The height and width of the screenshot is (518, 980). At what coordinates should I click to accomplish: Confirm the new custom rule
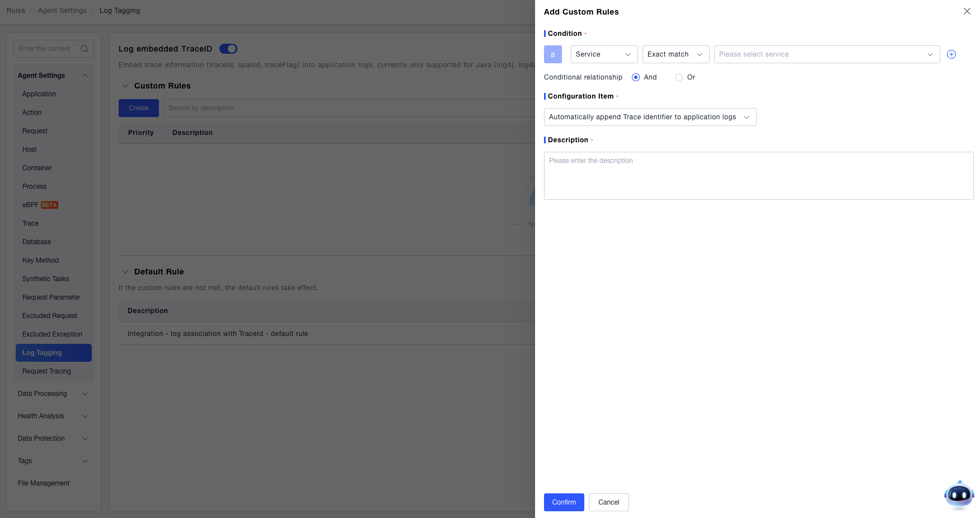[x=564, y=502]
